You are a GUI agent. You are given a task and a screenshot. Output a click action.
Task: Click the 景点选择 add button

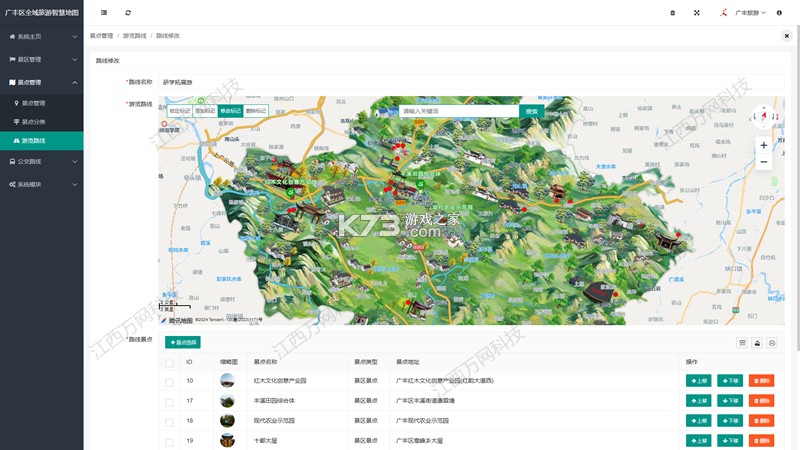click(x=183, y=342)
